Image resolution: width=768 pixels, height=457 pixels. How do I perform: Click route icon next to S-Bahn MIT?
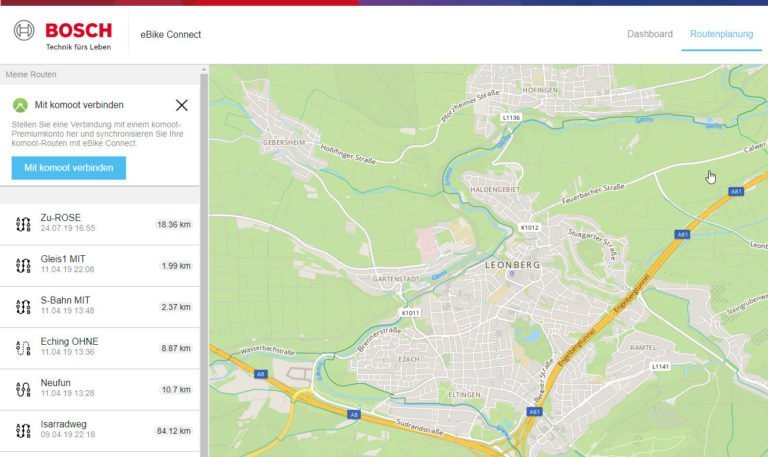[23, 307]
